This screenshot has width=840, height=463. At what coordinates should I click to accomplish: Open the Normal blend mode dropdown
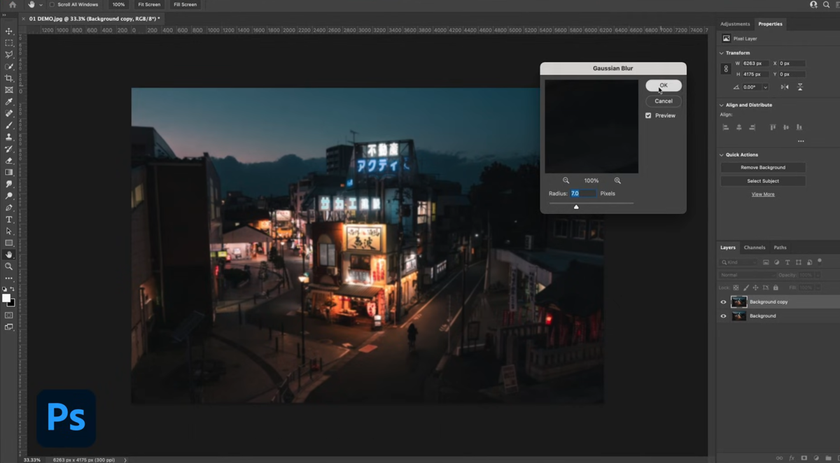[x=746, y=275]
